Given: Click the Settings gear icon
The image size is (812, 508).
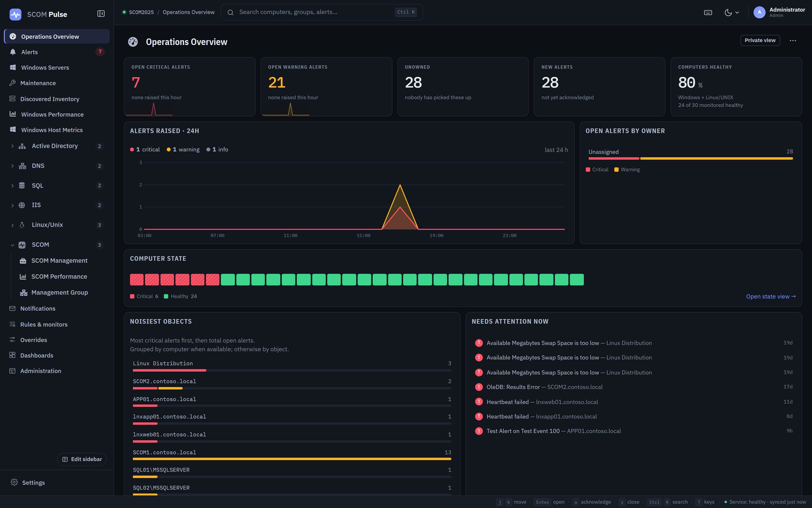Looking at the screenshot, I should 14,482.
